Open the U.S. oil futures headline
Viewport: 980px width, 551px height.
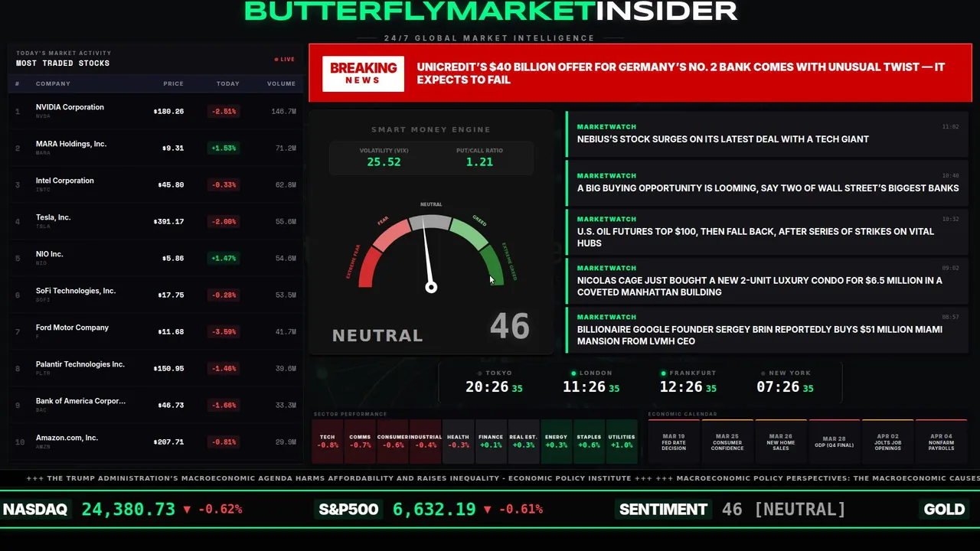tap(767, 231)
